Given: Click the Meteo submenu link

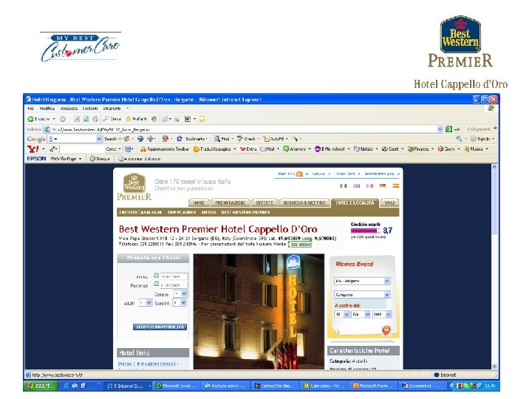Looking at the screenshot, I should [208, 212].
